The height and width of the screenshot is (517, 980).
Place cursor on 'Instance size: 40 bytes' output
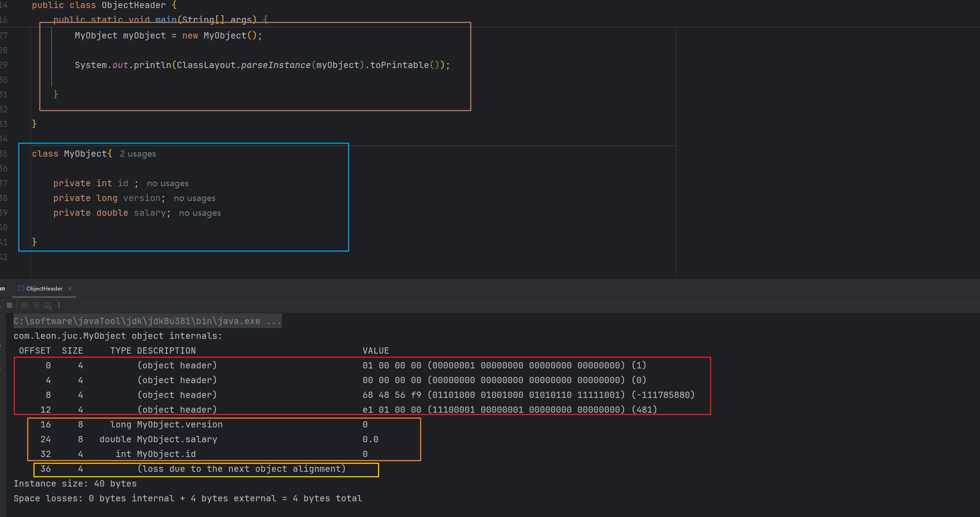pos(75,484)
